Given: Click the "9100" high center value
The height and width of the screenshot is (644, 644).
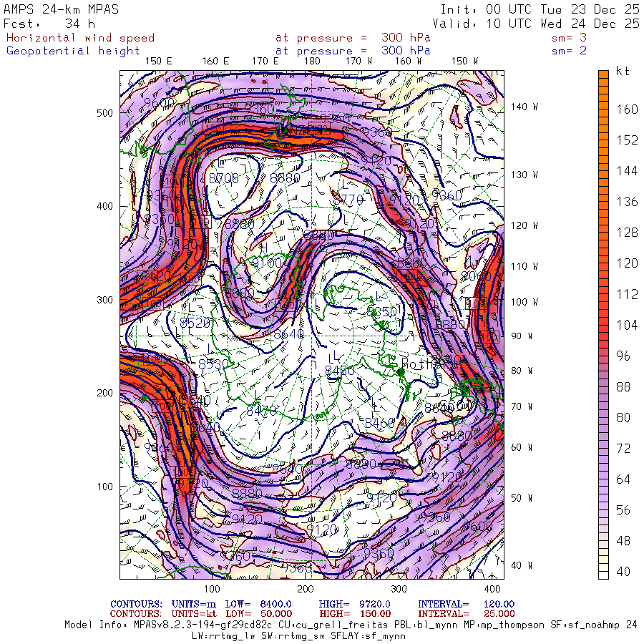Looking at the screenshot, I should pos(267,263).
